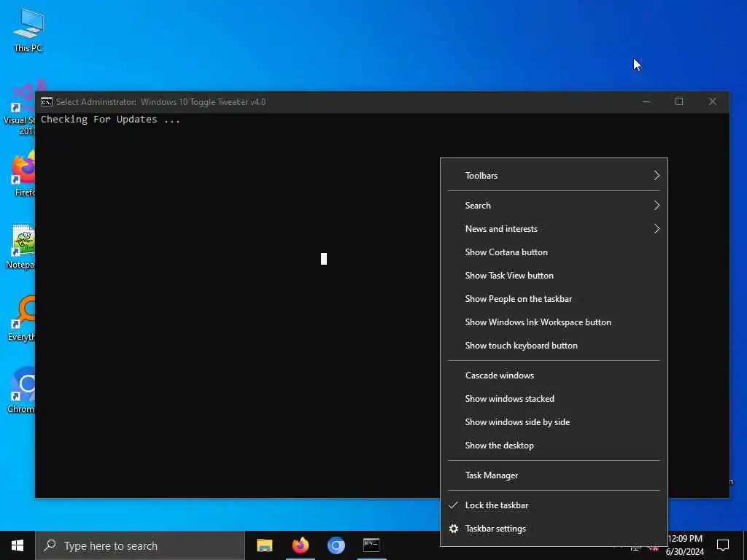Maximize the Toggle Tweaker console window
The image size is (747, 560).
tap(679, 102)
